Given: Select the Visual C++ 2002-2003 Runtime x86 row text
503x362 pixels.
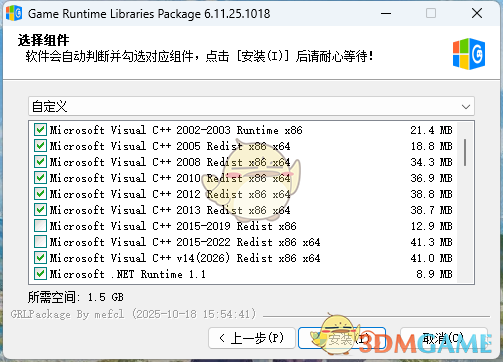Looking at the screenshot, I should 176,130.
